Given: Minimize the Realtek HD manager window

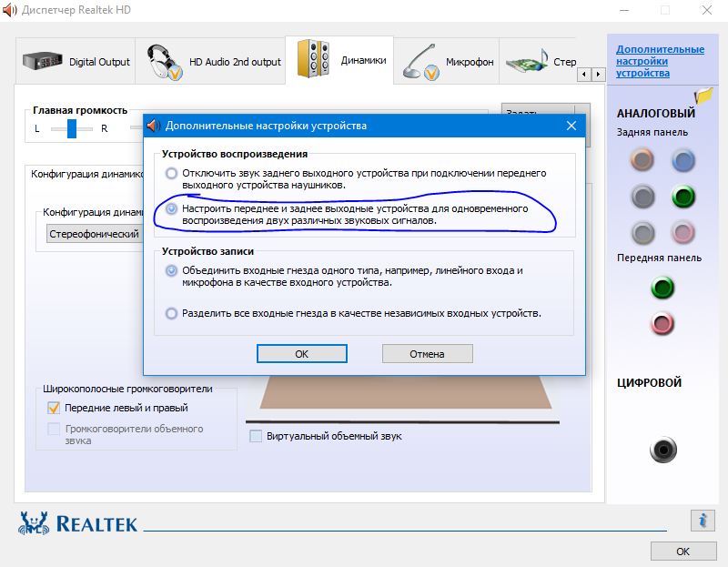Looking at the screenshot, I should pos(624,10).
